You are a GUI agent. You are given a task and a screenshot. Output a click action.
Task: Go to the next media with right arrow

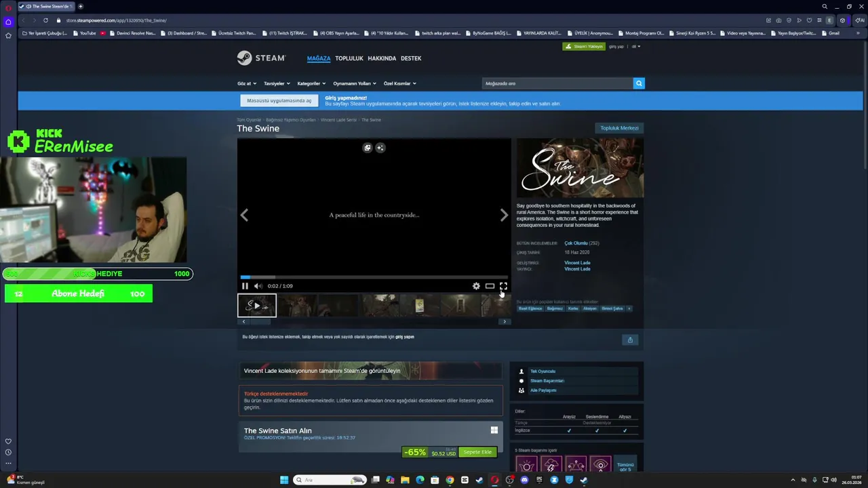pyautogui.click(x=504, y=216)
